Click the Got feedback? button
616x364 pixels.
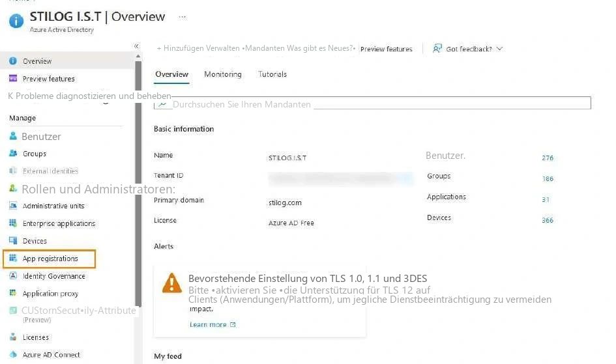pos(467,49)
